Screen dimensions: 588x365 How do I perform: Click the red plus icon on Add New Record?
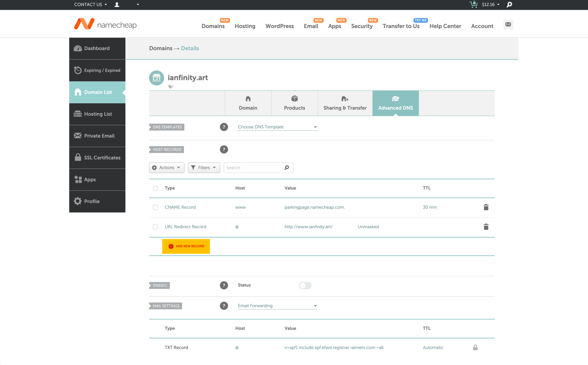pyautogui.click(x=171, y=246)
